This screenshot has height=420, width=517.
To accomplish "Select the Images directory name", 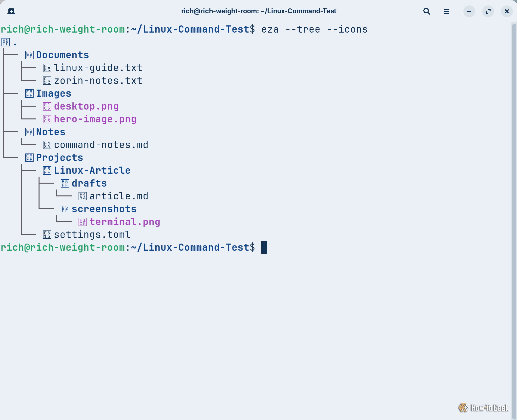I will [x=54, y=94].
